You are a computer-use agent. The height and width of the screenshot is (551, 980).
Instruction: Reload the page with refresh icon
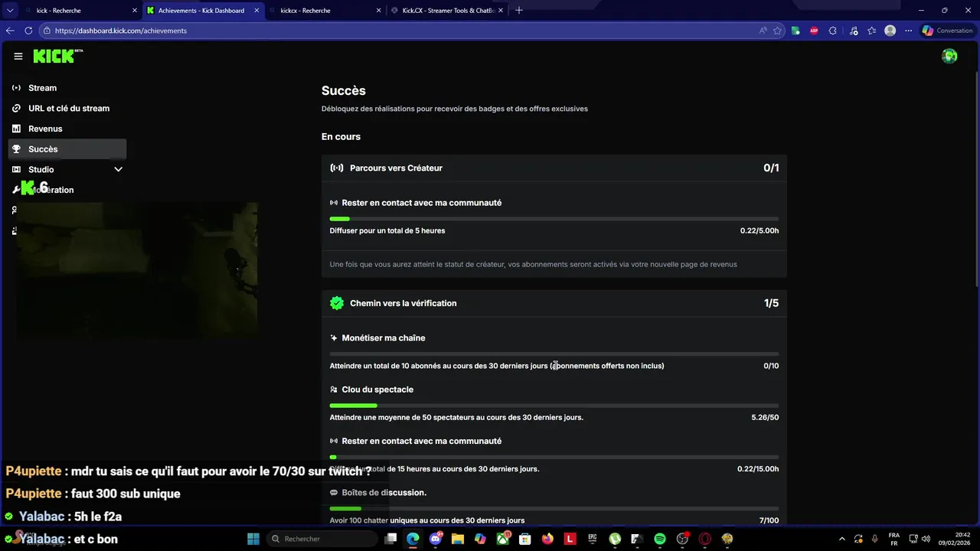(x=28, y=31)
